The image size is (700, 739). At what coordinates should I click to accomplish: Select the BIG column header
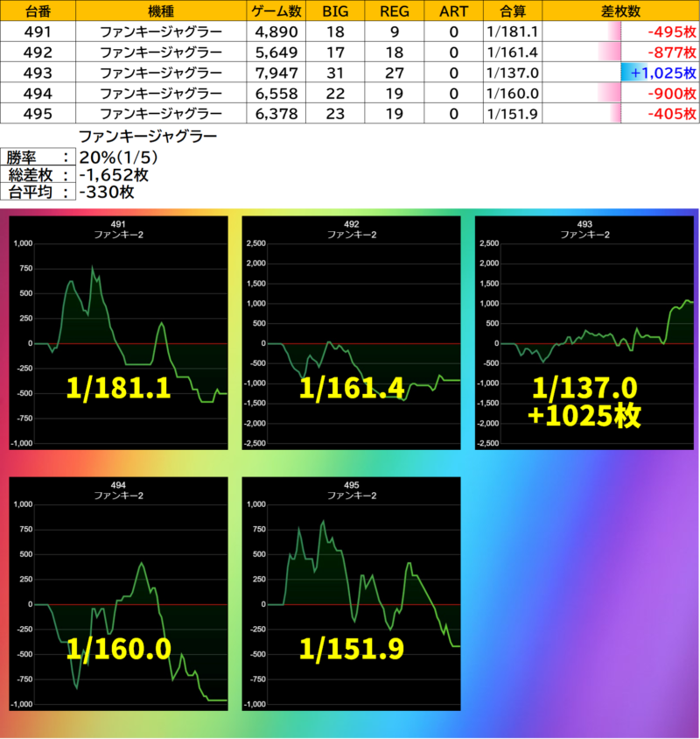335,11
